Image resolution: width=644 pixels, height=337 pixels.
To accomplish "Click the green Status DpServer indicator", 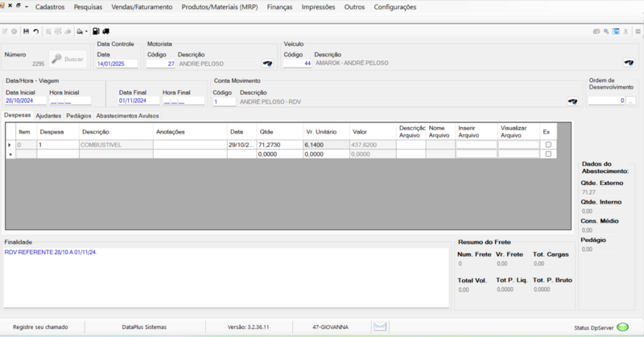I will (623, 327).
